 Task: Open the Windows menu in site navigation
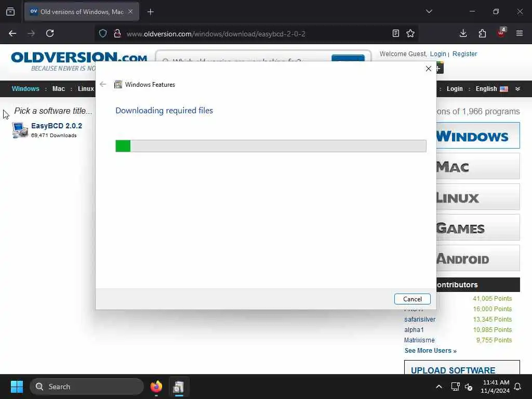coord(25,88)
